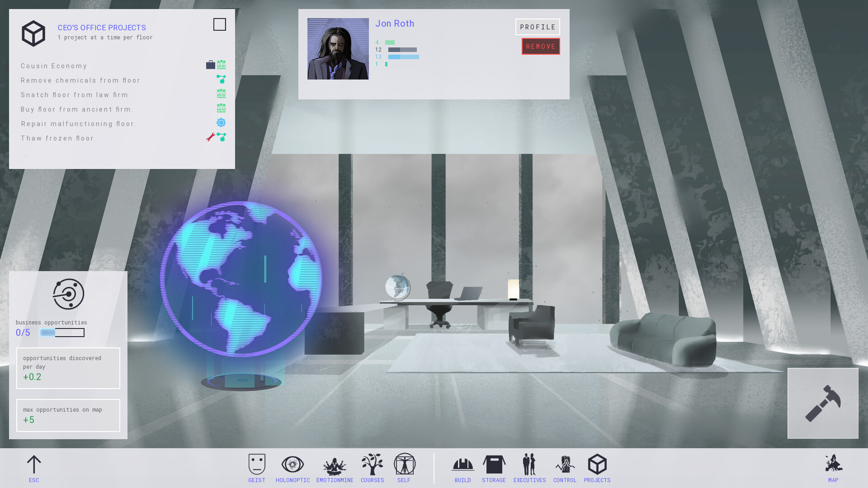Click the hammer build button

823,403
